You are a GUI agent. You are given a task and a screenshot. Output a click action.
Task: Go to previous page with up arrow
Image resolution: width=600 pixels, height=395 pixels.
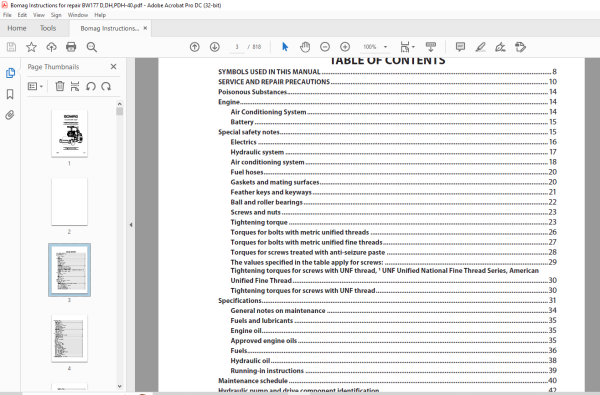click(195, 47)
